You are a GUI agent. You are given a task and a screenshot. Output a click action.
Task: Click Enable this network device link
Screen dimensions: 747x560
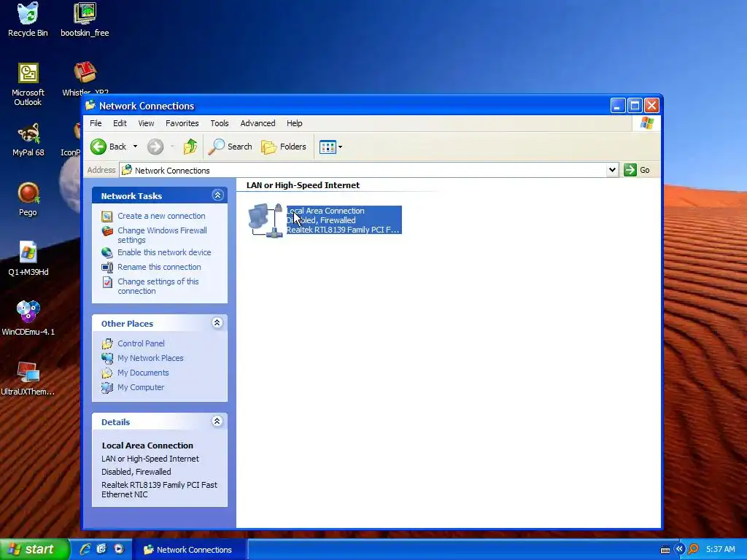[x=164, y=252]
